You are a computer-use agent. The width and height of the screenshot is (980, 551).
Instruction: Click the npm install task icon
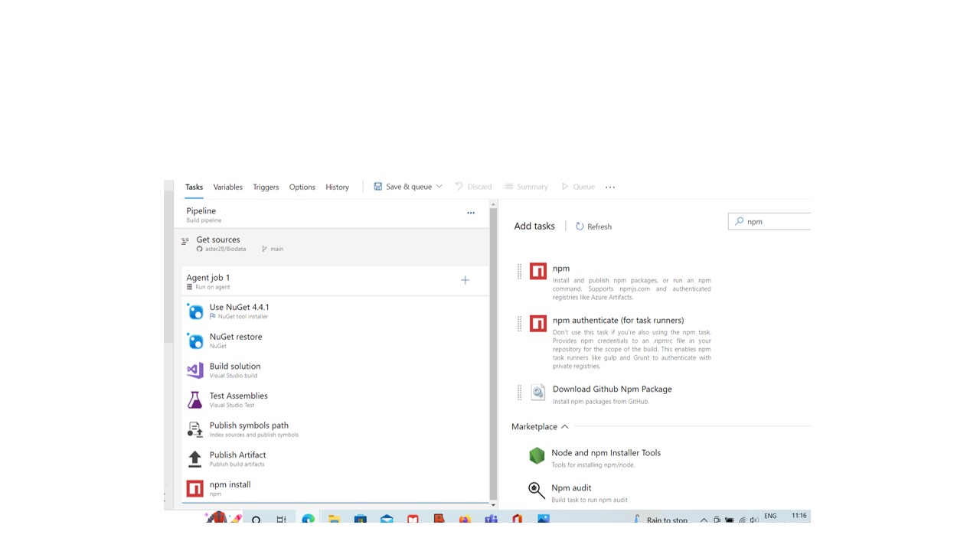pos(195,488)
